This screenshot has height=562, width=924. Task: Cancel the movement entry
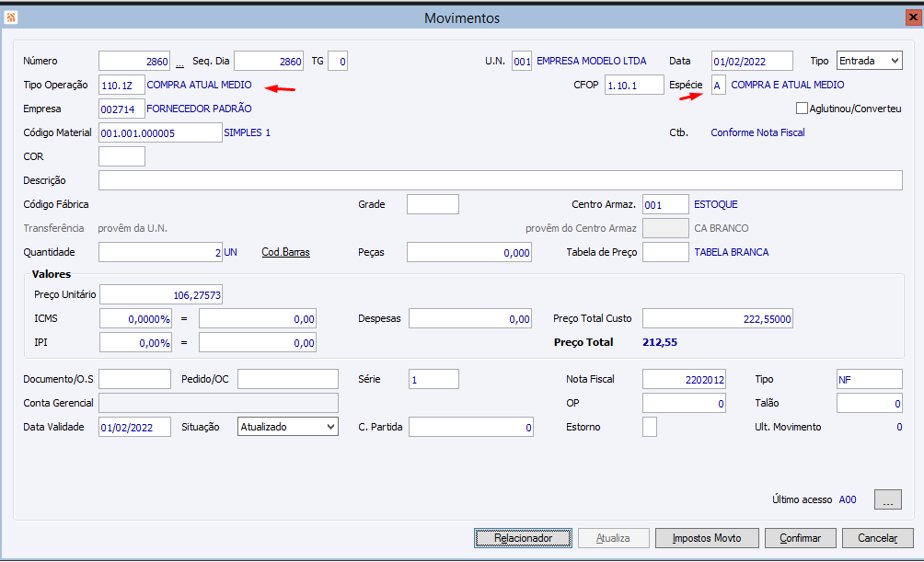tap(877, 538)
